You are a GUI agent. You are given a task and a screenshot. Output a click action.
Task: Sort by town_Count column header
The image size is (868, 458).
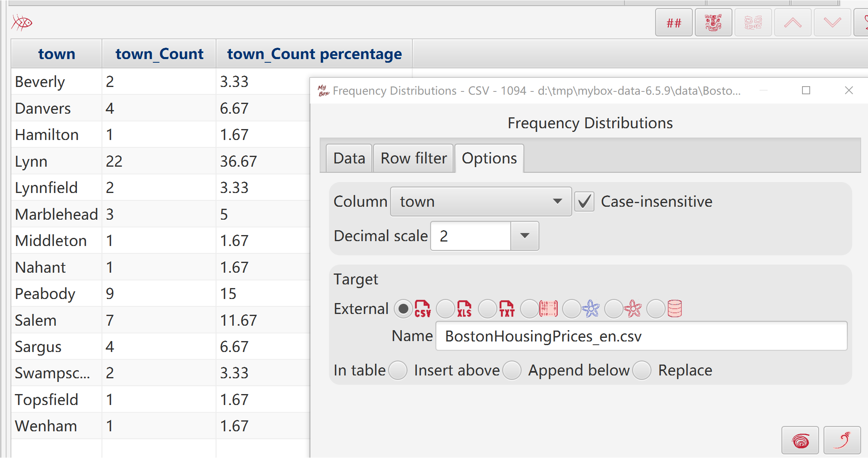(159, 54)
